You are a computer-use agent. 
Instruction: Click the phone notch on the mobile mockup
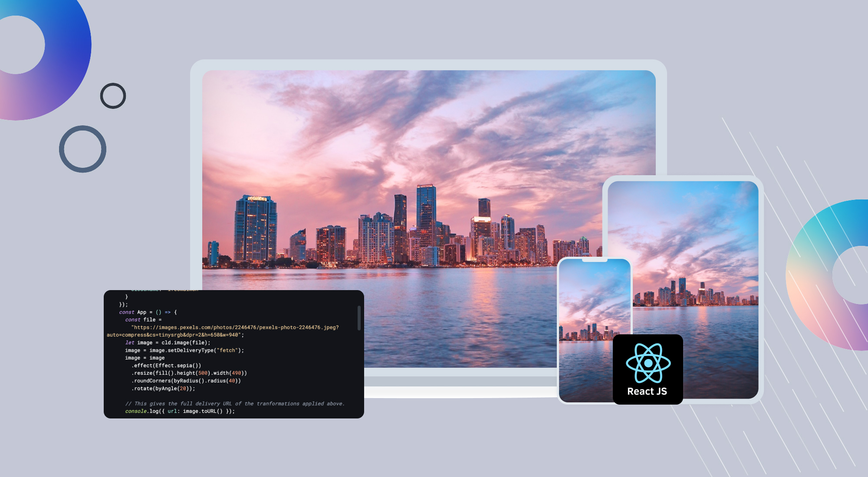pos(595,260)
